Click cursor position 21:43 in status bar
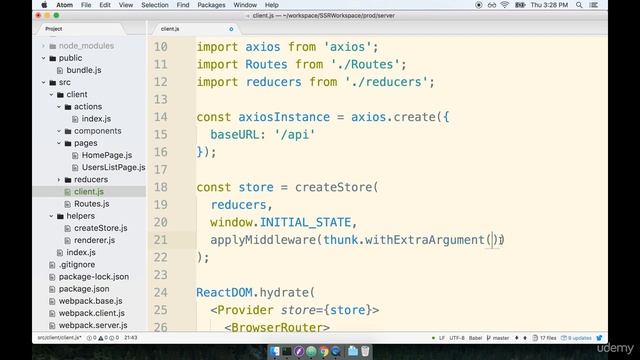 [x=131, y=338]
